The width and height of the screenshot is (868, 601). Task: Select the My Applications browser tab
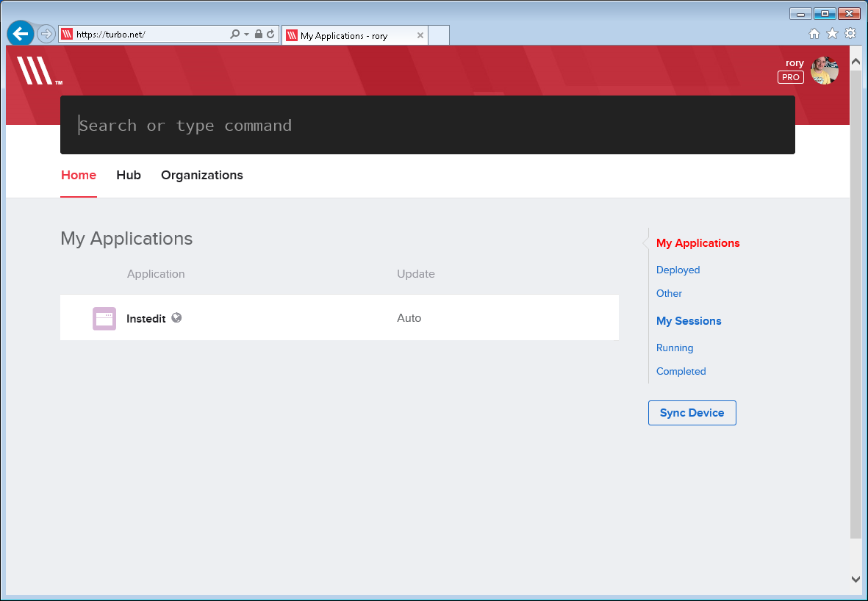tap(345, 35)
